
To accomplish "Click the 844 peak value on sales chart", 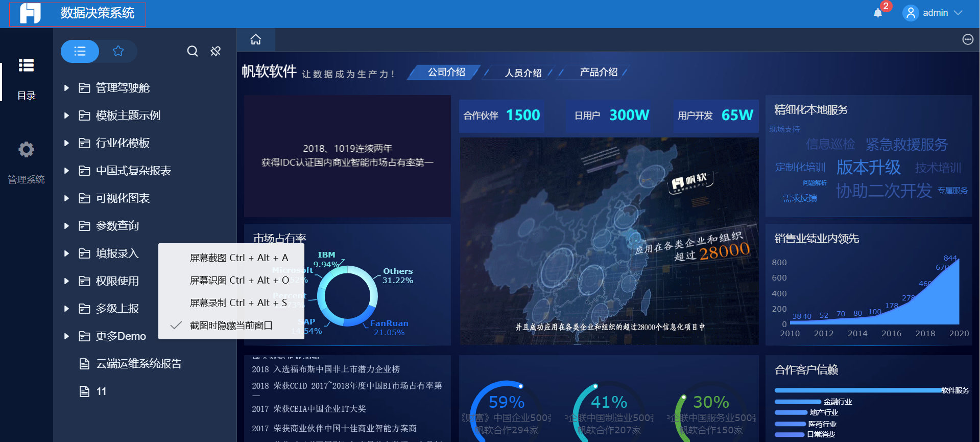I will pyautogui.click(x=950, y=258).
